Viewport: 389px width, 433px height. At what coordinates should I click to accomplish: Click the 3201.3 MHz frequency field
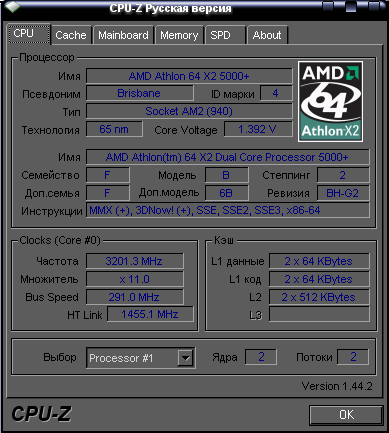tap(135, 261)
